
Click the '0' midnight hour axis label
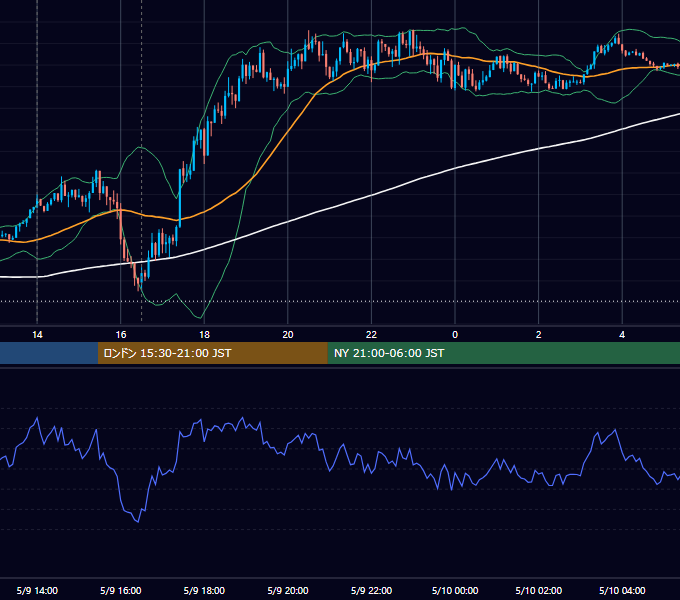pos(455,335)
